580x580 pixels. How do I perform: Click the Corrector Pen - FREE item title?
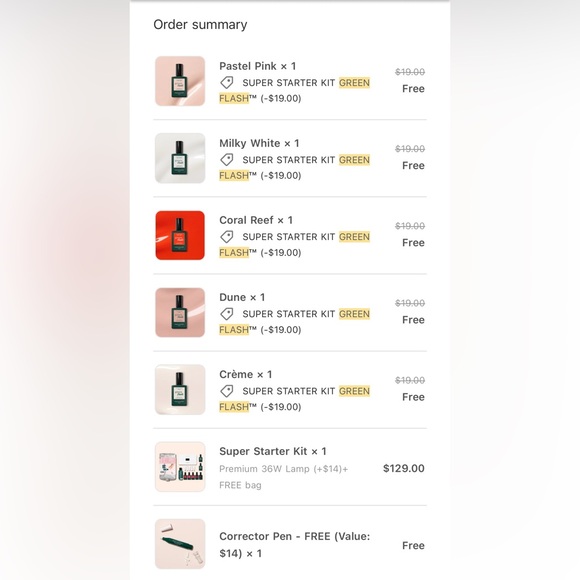294,544
